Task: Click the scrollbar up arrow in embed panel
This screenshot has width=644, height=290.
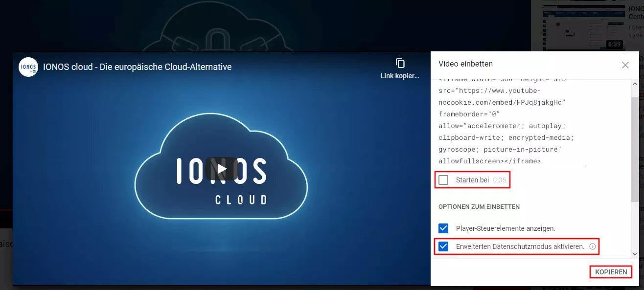Action: 635,84
